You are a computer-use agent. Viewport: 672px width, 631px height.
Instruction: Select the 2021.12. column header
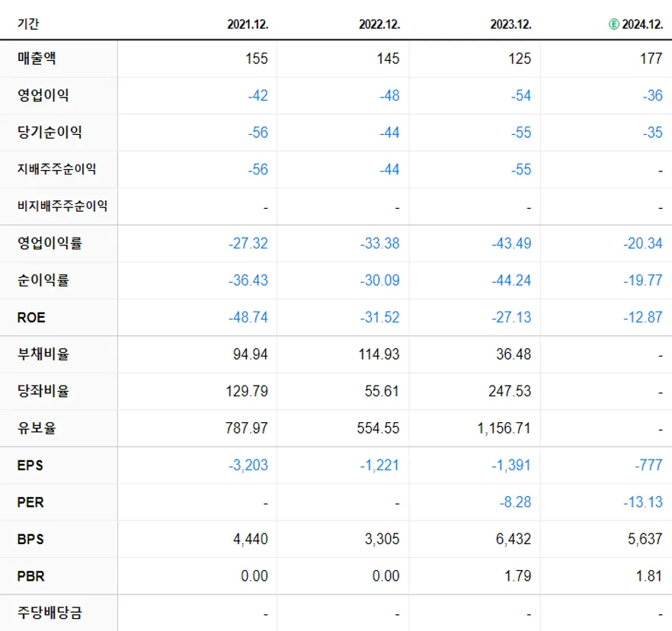[248, 24]
